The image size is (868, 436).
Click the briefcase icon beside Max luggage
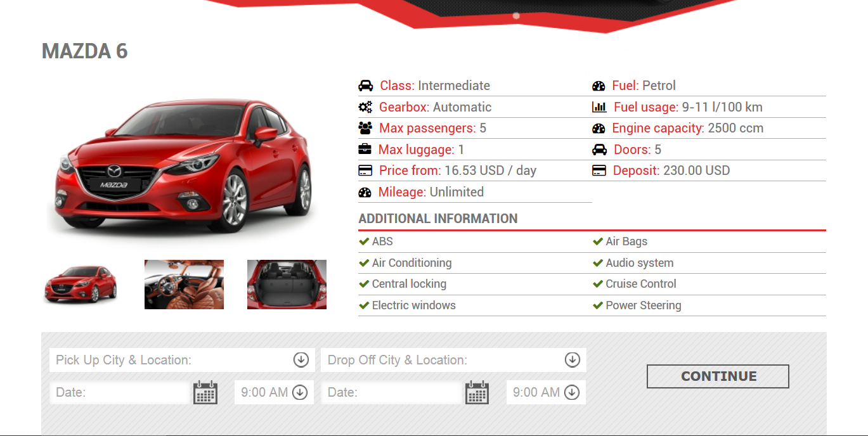pyautogui.click(x=365, y=150)
